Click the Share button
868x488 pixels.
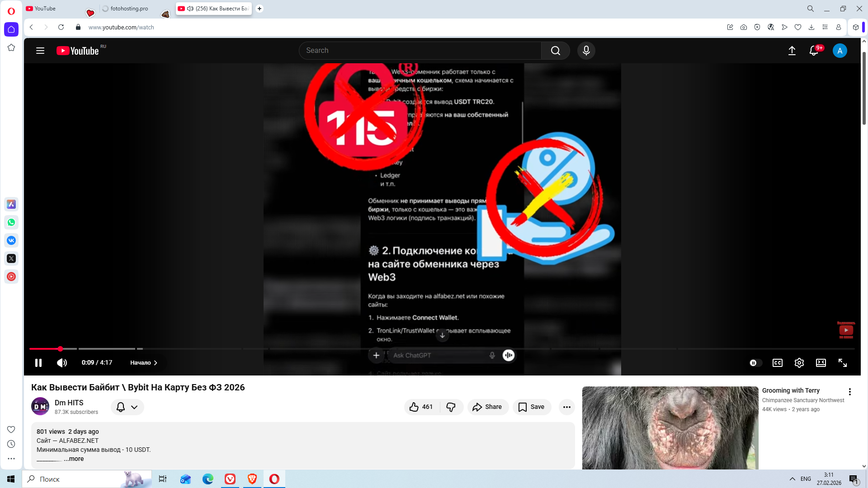pyautogui.click(x=487, y=407)
